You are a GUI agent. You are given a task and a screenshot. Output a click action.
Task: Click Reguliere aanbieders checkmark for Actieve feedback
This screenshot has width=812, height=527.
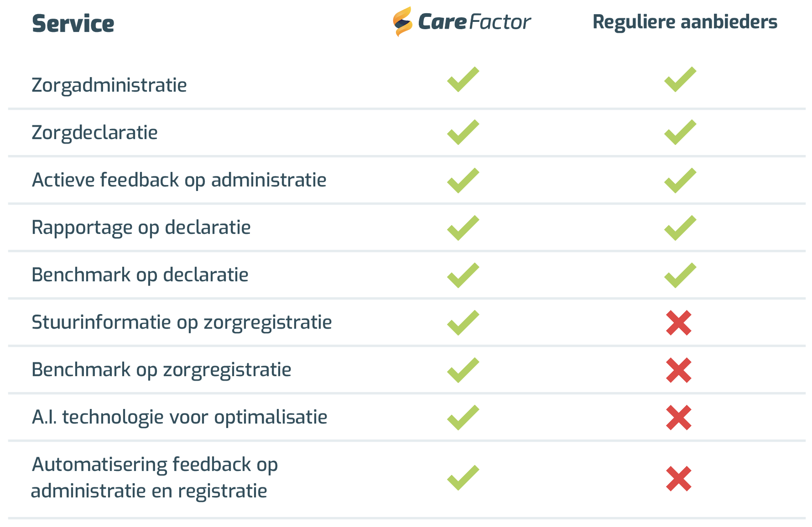tap(680, 181)
